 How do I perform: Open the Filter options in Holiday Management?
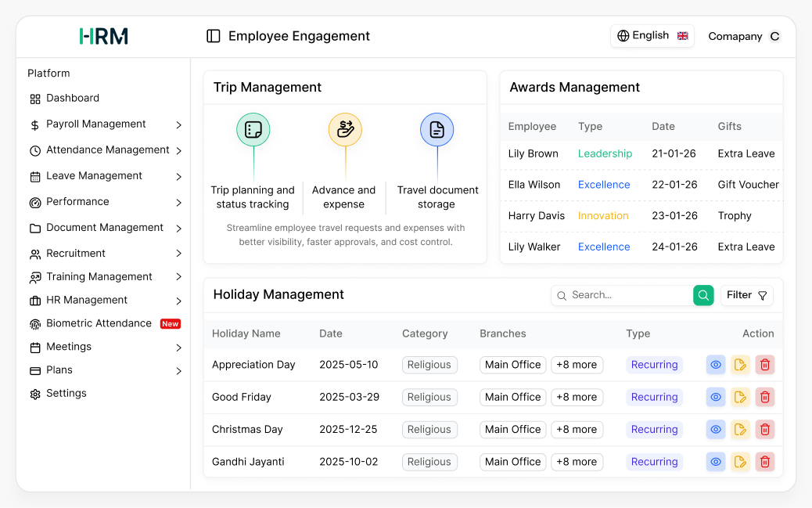pos(746,295)
